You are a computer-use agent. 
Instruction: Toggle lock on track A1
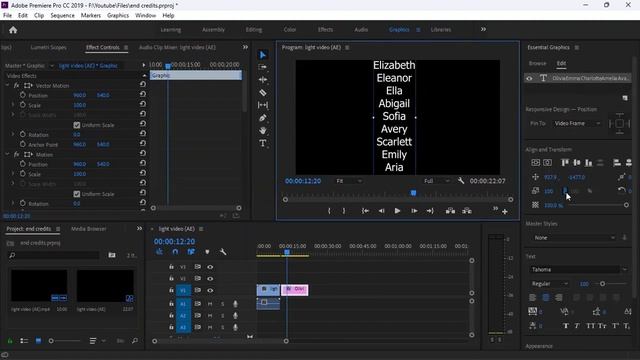click(171, 304)
